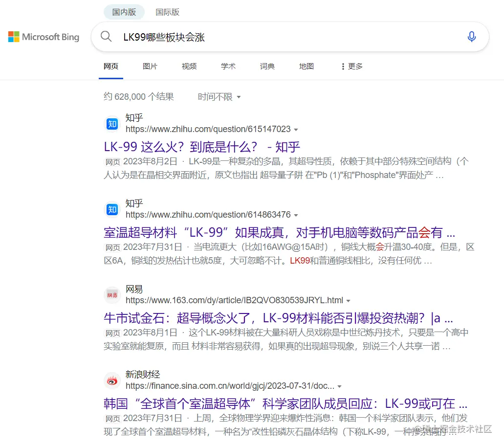504x446 pixels.
Task: Click the first Zhihu favicon for question 615147023
Action: tap(112, 124)
